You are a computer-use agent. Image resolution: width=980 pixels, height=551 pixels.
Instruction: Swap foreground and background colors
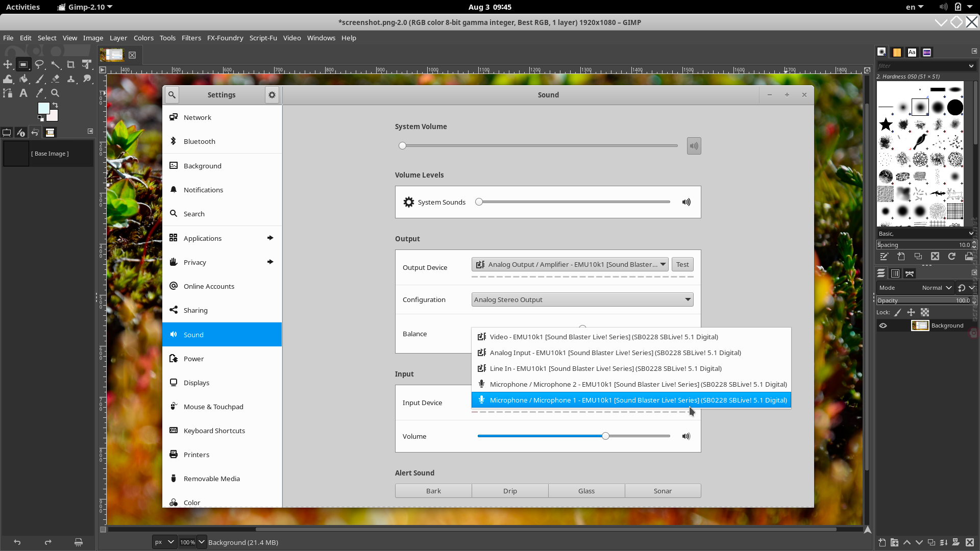(55, 105)
